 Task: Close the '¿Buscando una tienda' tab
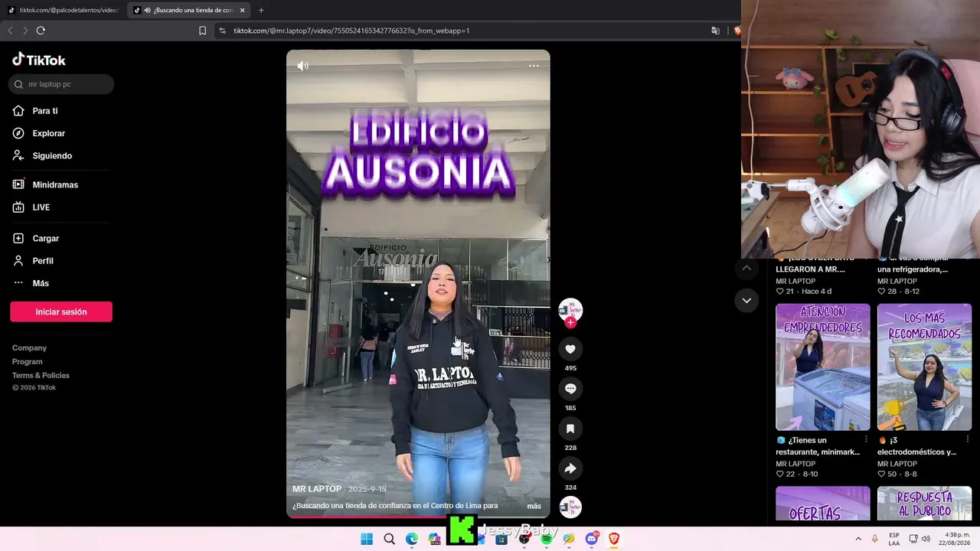coord(243,10)
